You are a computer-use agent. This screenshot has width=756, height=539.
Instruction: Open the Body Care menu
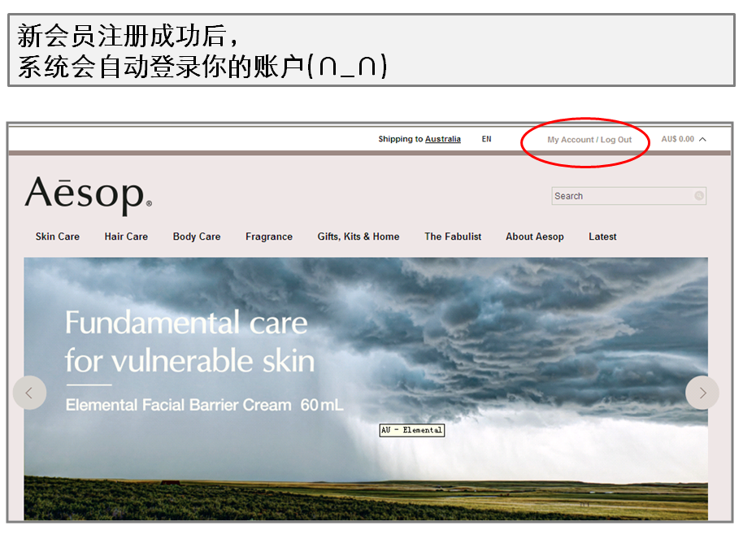click(197, 237)
